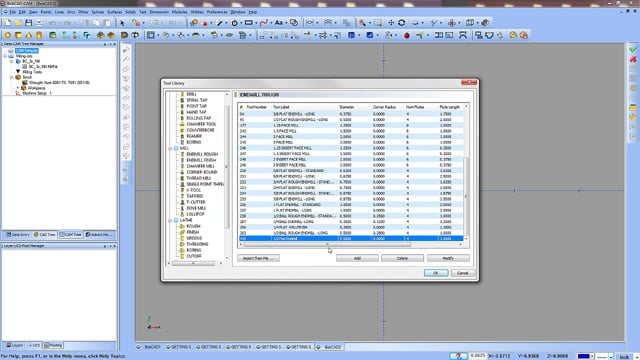
Task: Click the red X on right sidebar
Action: (633, 60)
